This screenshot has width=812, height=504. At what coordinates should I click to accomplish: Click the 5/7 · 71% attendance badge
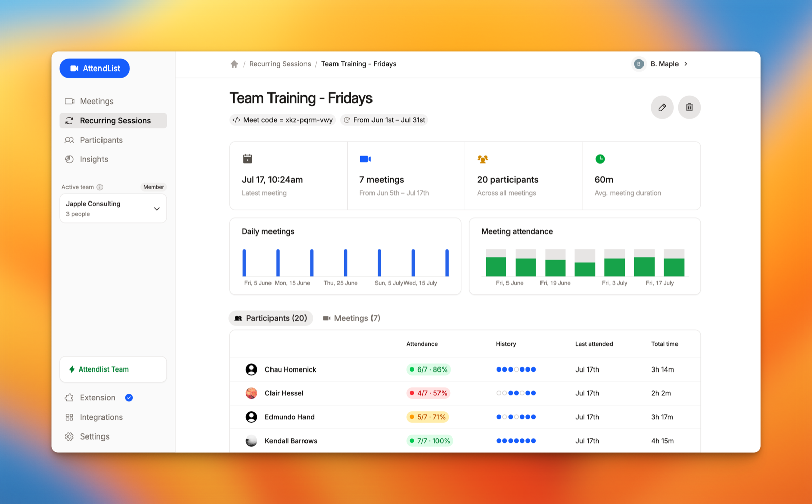click(427, 417)
